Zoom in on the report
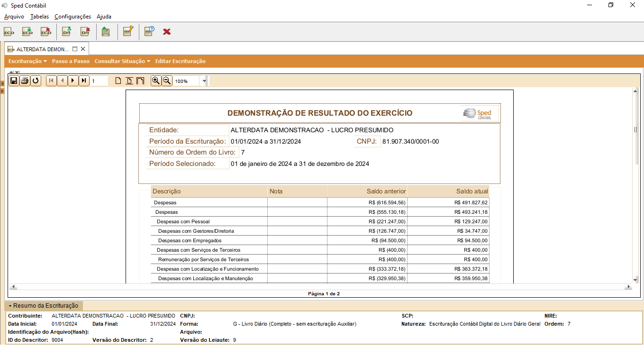Viewport: 644px width, 356px height. coord(156,81)
